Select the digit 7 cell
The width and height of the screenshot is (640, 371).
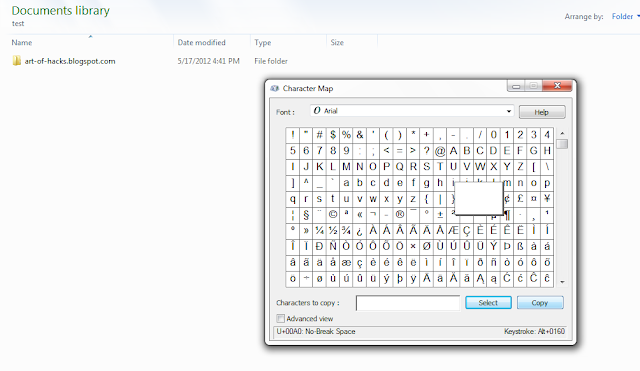[319, 151]
